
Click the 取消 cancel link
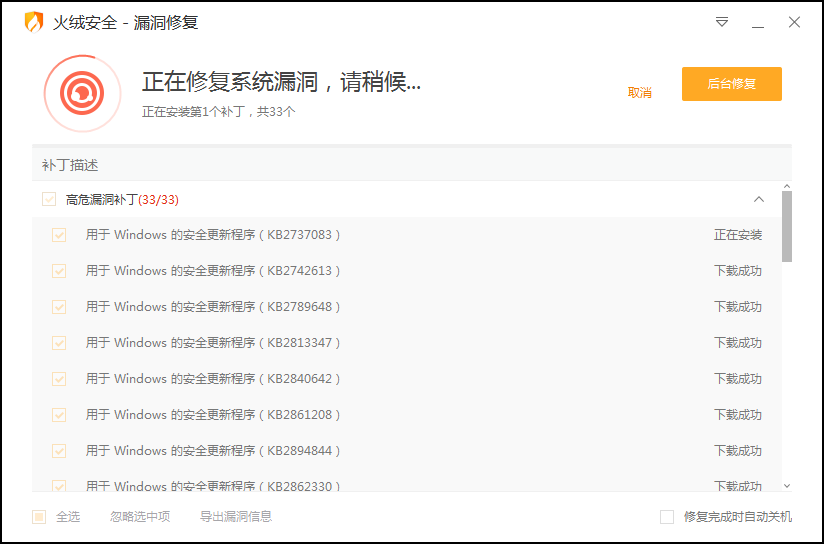point(639,93)
